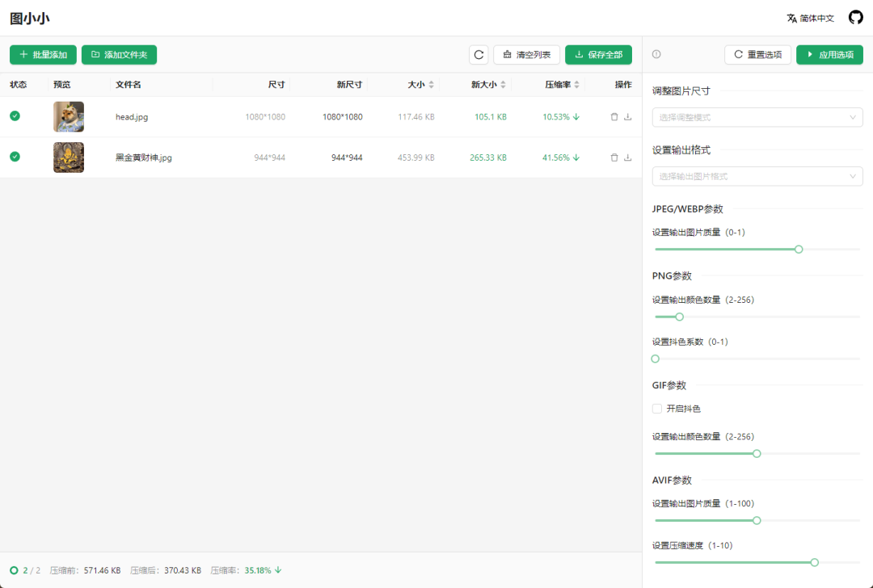Click the info icon in the options panel
The height and width of the screenshot is (588, 873).
[x=656, y=54]
